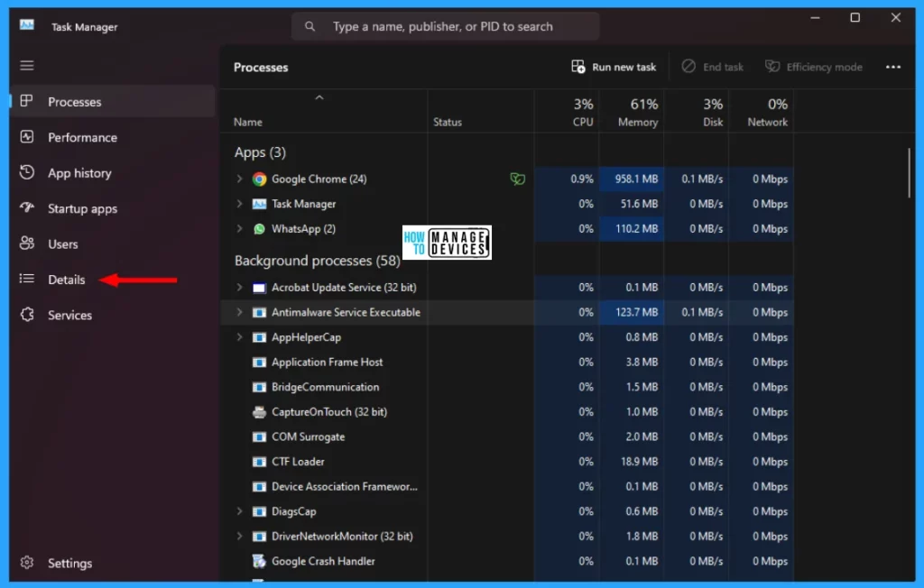This screenshot has height=588, width=924.
Task: Click the COM Surrogate process icon
Action: click(259, 436)
